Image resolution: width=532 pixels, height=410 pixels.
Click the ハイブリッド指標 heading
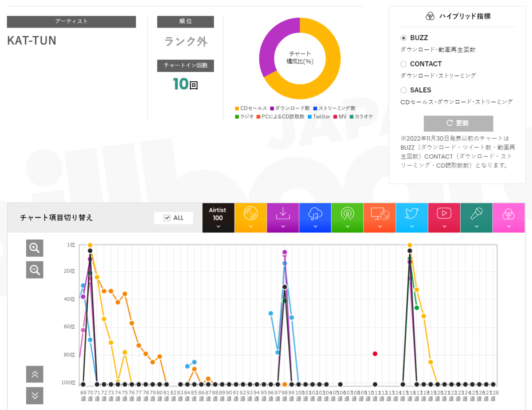[465, 16]
